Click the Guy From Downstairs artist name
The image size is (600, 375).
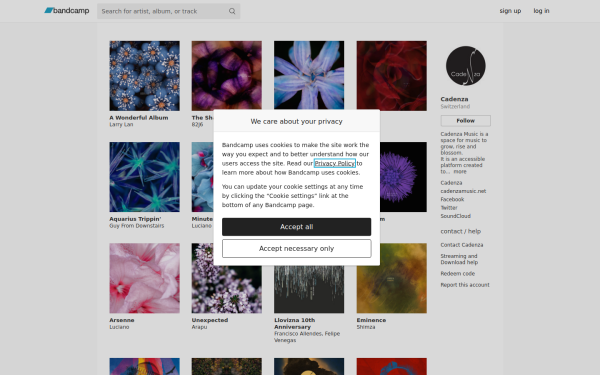(137, 226)
